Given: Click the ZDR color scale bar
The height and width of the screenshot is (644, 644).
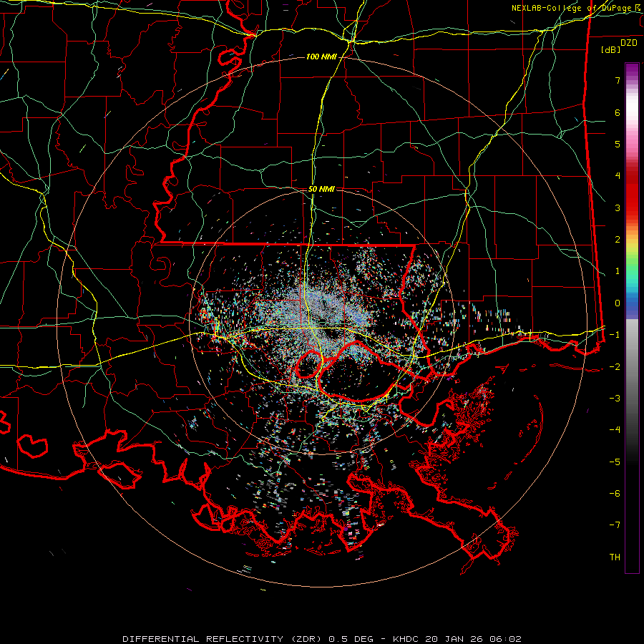Looking at the screenshot, I should click(632, 318).
